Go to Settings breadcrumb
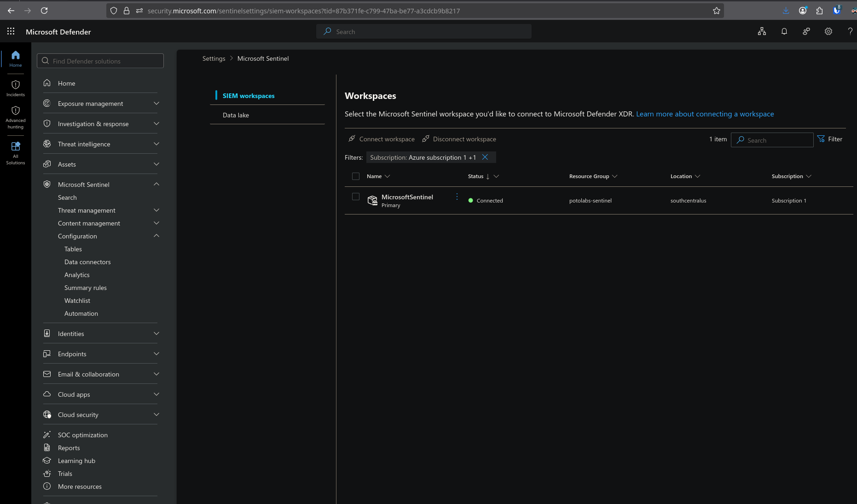 pos(214,58)
